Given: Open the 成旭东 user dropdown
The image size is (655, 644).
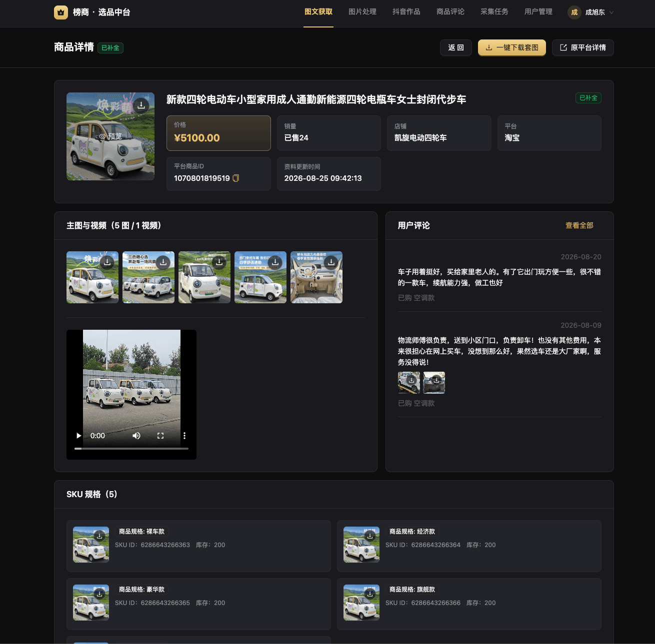Looking at the screenshot, I should click(590, 12).
